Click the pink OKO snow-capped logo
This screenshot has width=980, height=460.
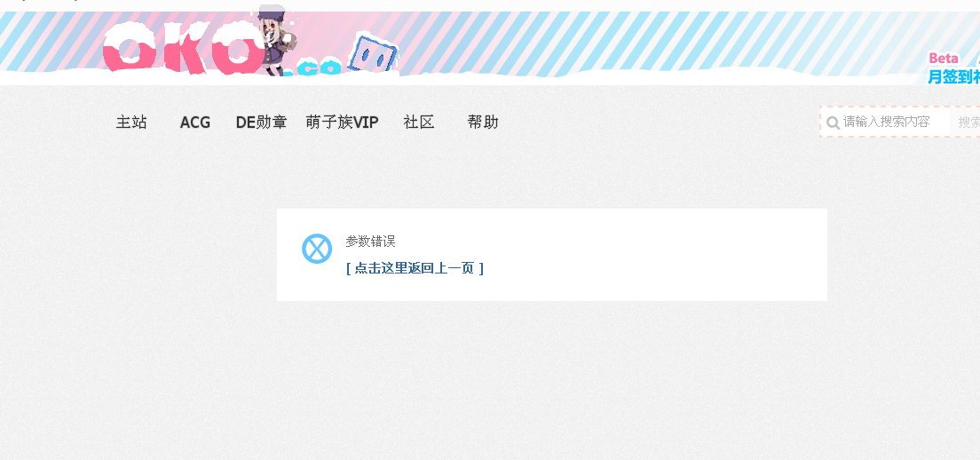click(184, 50)
